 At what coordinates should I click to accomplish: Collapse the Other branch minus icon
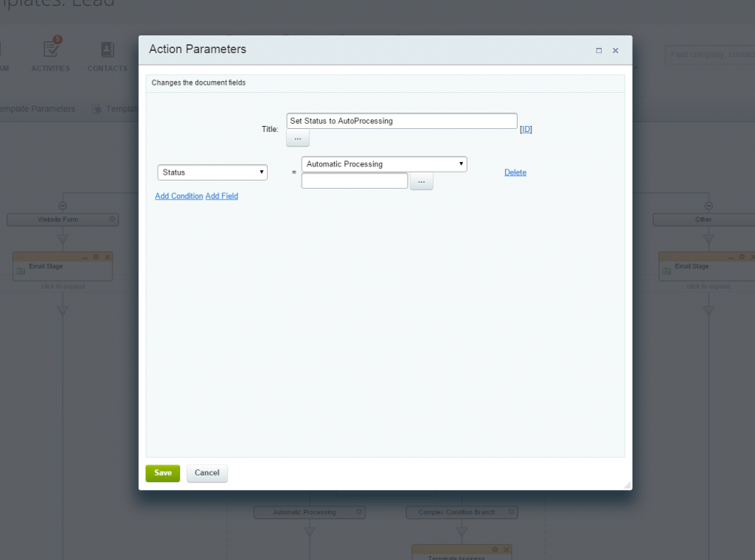[x=709, y=206]
